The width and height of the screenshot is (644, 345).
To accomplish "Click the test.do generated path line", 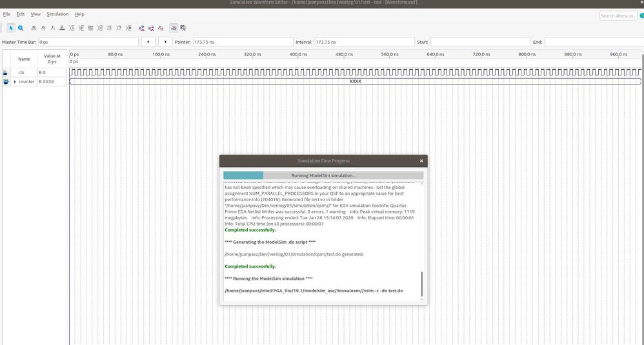I will 294,254.
